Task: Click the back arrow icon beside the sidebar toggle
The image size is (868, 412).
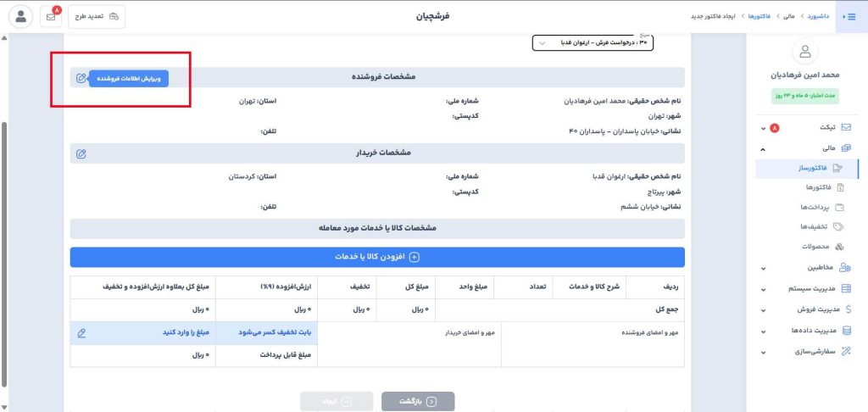Action: coord(842,16)
